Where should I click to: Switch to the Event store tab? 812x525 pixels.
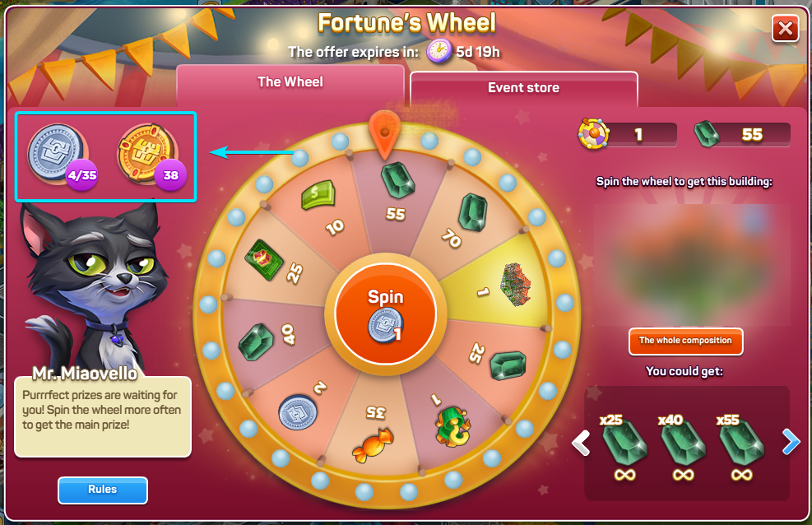[523, 88]
